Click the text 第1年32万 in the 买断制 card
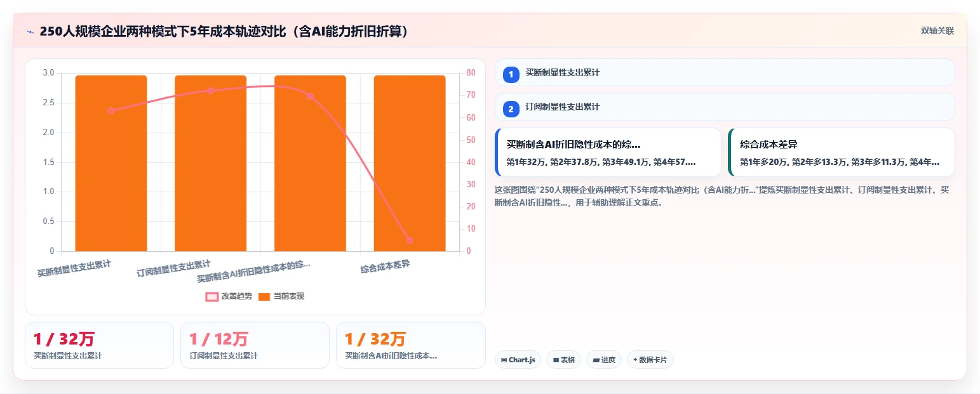The image size is (980, 394). pyautogui.click(x=527, y=162)
